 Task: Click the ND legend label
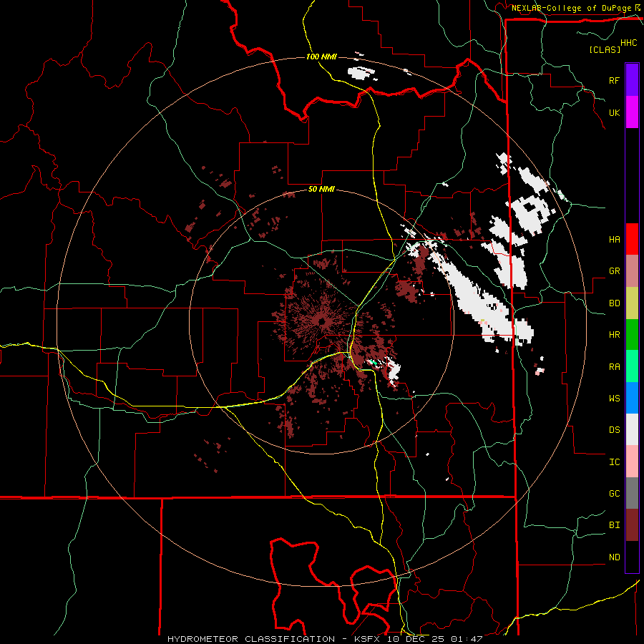(x=614, y=557)
